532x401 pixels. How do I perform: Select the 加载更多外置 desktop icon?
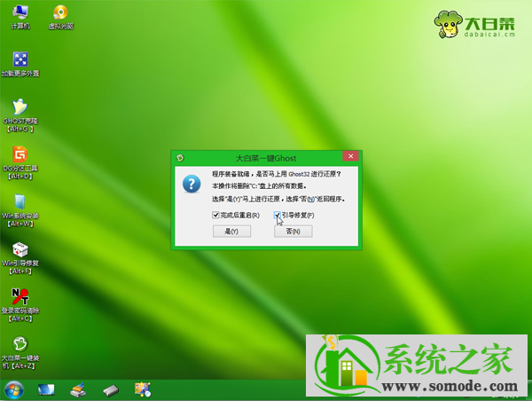pyautogui.click(x=20, y=64)
